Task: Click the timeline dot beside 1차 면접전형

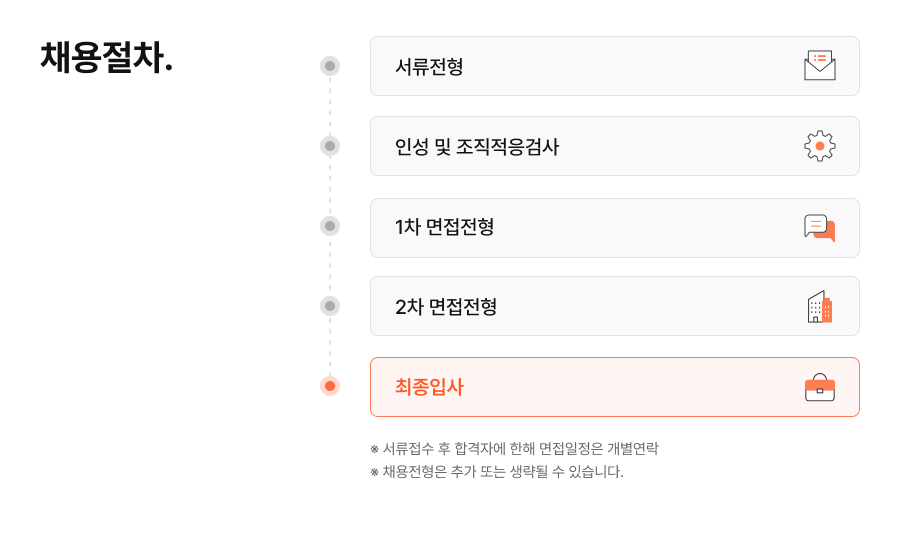Action: pos(330,226)
